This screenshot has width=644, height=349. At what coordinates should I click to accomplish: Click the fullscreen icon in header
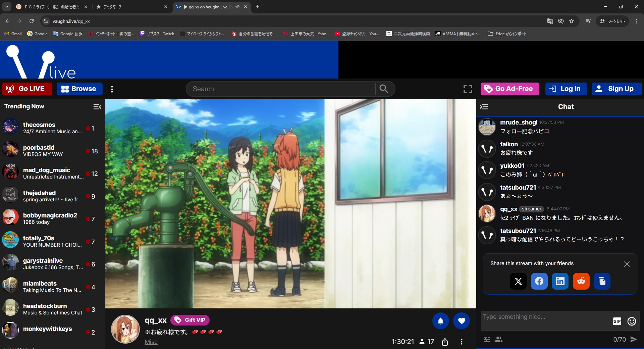tap(468, 89)
